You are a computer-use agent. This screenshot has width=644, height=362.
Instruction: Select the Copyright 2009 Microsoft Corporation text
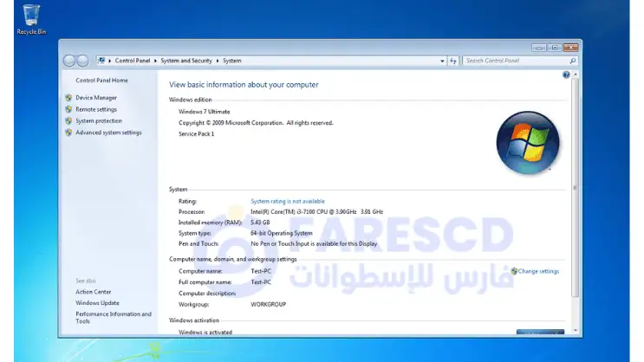[256, 123]
